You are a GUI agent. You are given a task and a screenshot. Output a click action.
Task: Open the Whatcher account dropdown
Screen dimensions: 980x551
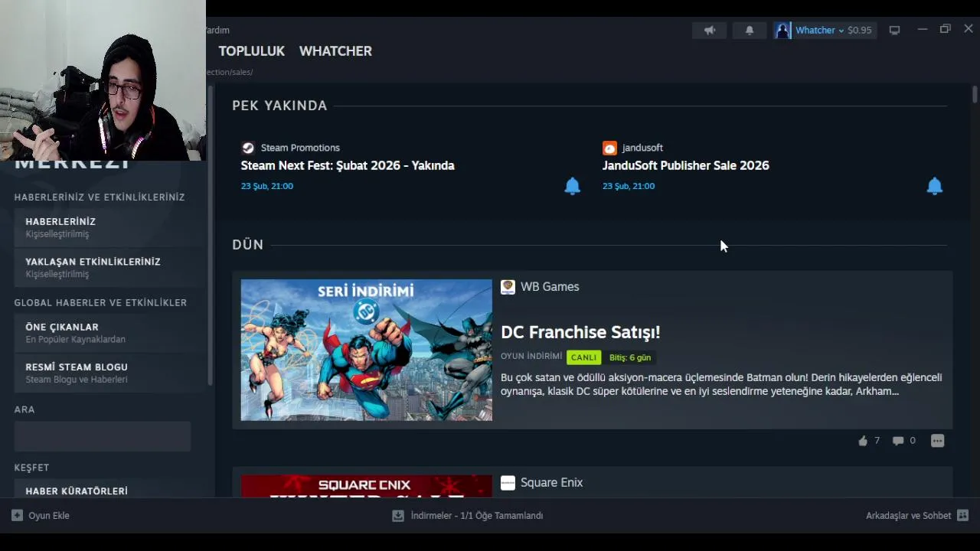(820, 31)
